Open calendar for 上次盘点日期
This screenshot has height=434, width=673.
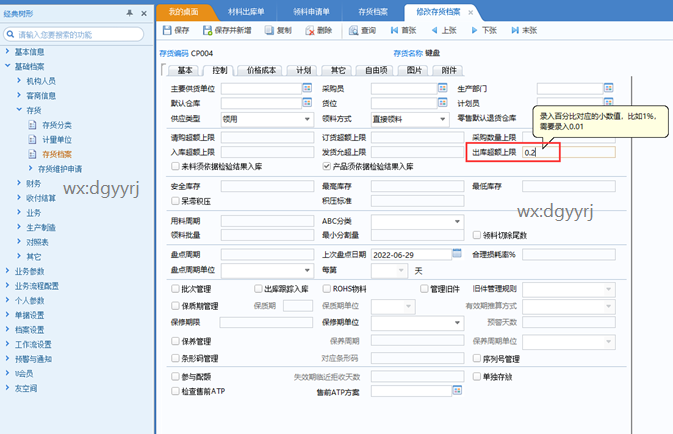tap(457, 253)
